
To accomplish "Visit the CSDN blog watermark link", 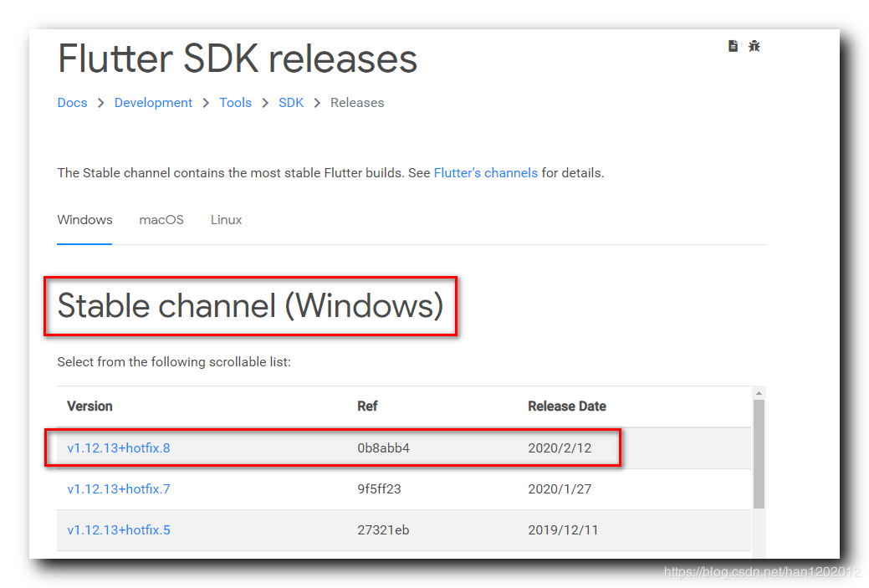I will (762, 572).
